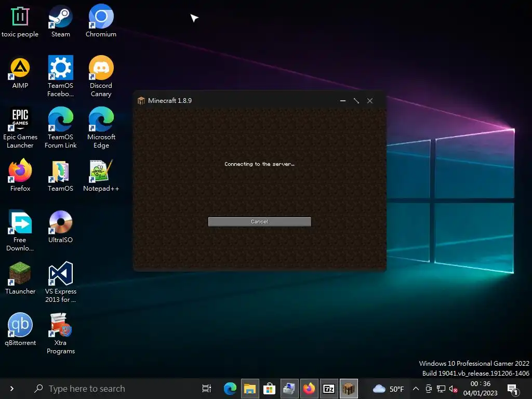This screenshot has height=399, width=532.
Task: Switch to Firefox in the taskbar
Action: tap(309, 389)
